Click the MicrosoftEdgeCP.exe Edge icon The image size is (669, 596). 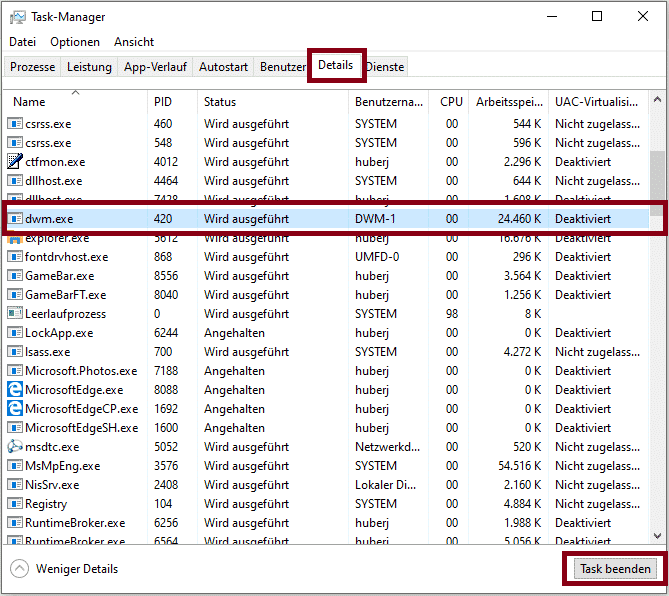click(15, 408)
